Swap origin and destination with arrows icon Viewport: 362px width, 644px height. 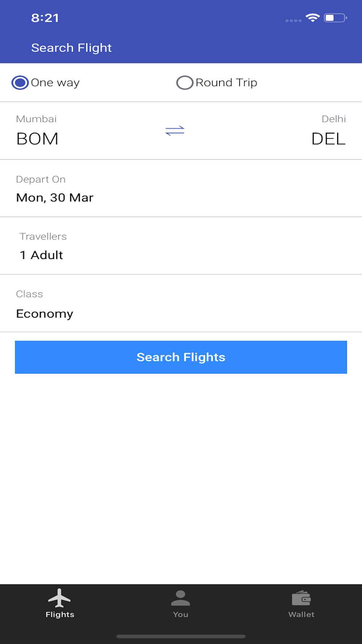tap(175, 131)
